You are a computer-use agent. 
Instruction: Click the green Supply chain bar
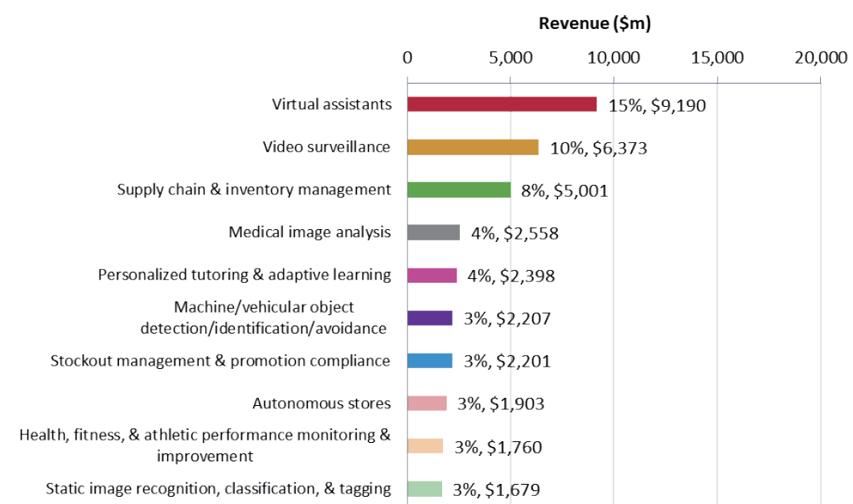click(x=458, y=190)
